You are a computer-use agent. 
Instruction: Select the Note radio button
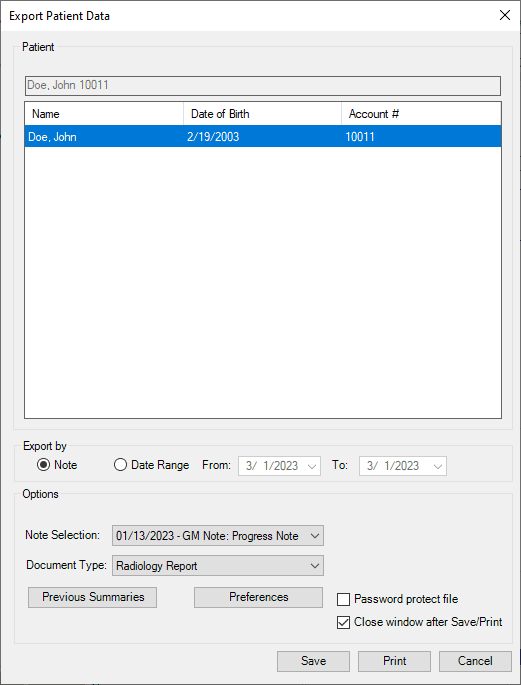(x=43, y=465)
